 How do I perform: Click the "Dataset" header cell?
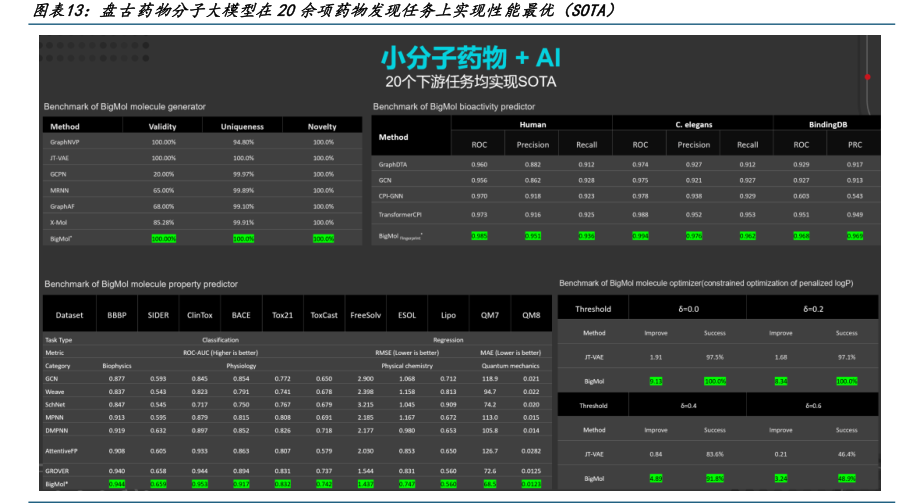[x=69, y=315]
